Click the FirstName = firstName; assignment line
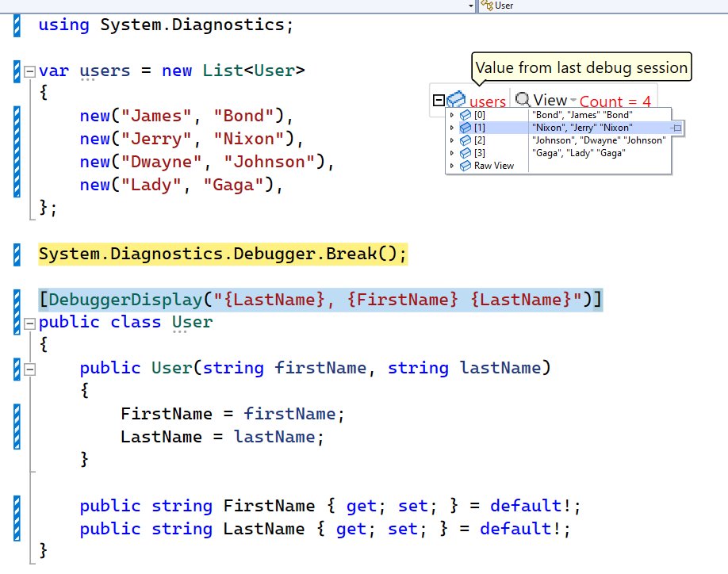 (232, 414)
